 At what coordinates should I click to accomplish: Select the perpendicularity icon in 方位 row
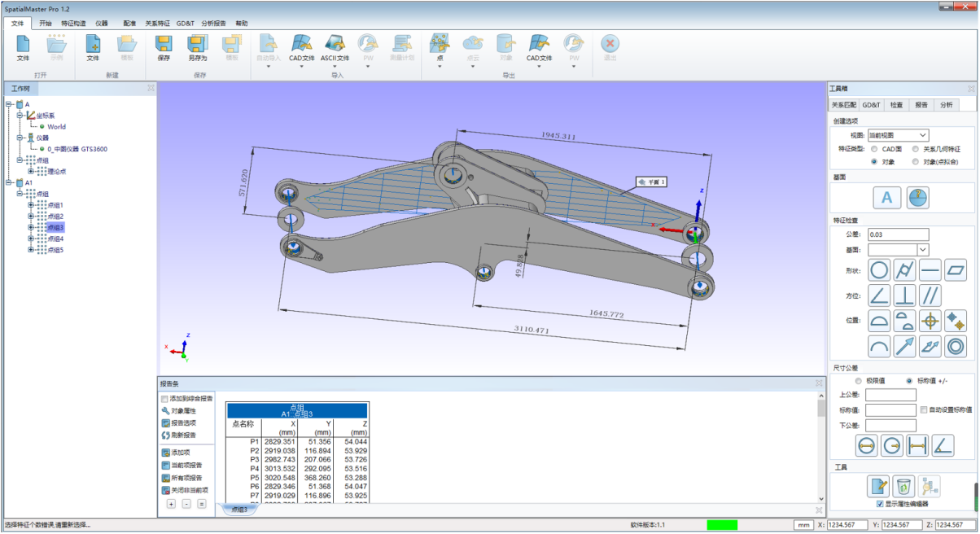coord(904,295)
